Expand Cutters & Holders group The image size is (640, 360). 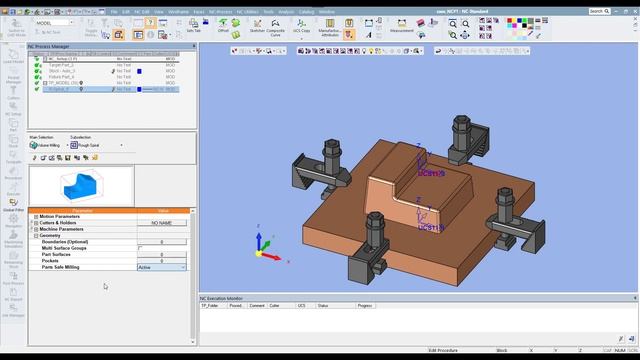[36, 223]
